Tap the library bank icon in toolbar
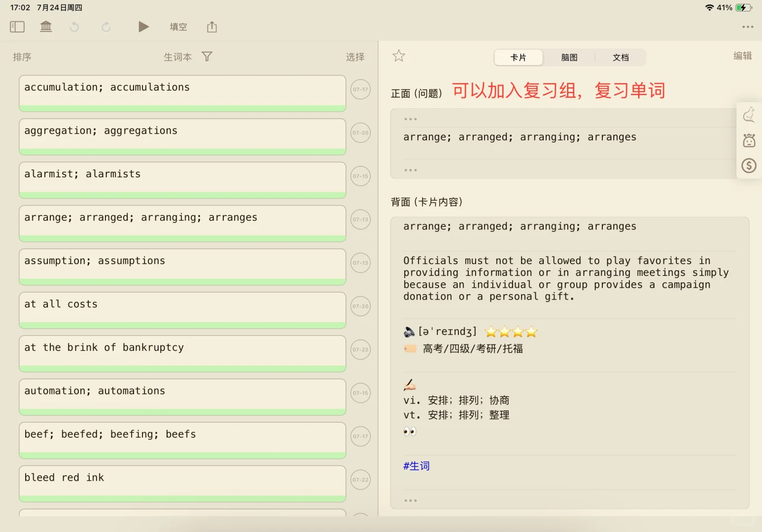Screen dimensions: 762x532 coord(46,27)
